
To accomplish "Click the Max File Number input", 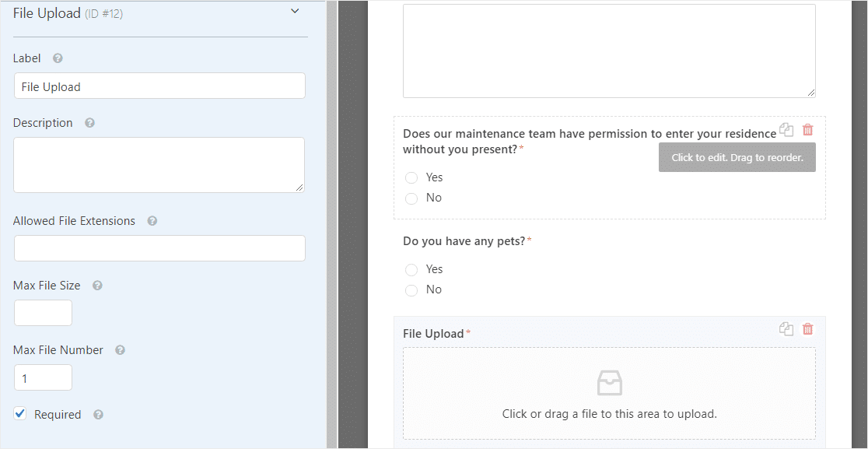I will coord(44,377).
